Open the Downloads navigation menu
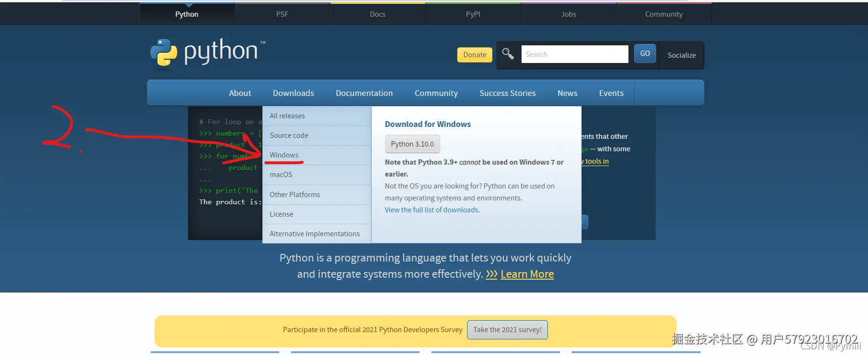Image resolution: width=868 pixels, height=356 pixels. click(293, 93)
